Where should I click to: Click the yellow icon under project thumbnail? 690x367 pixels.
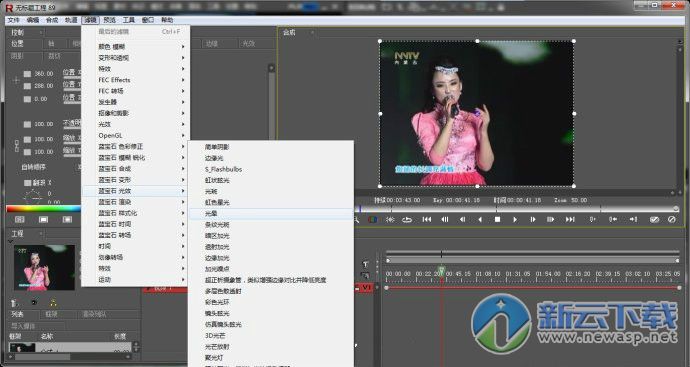[x=53, y=303]
